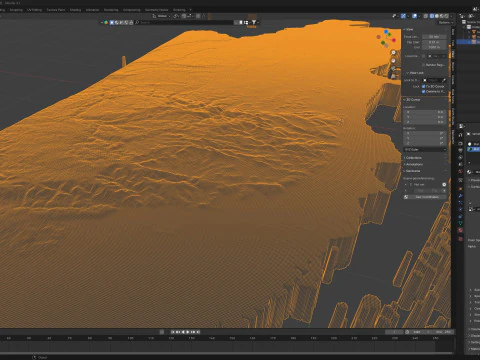Screen dimensions: 480x360
Task: Switch perspective/orthographic projection icon
Action: point(393,76)
